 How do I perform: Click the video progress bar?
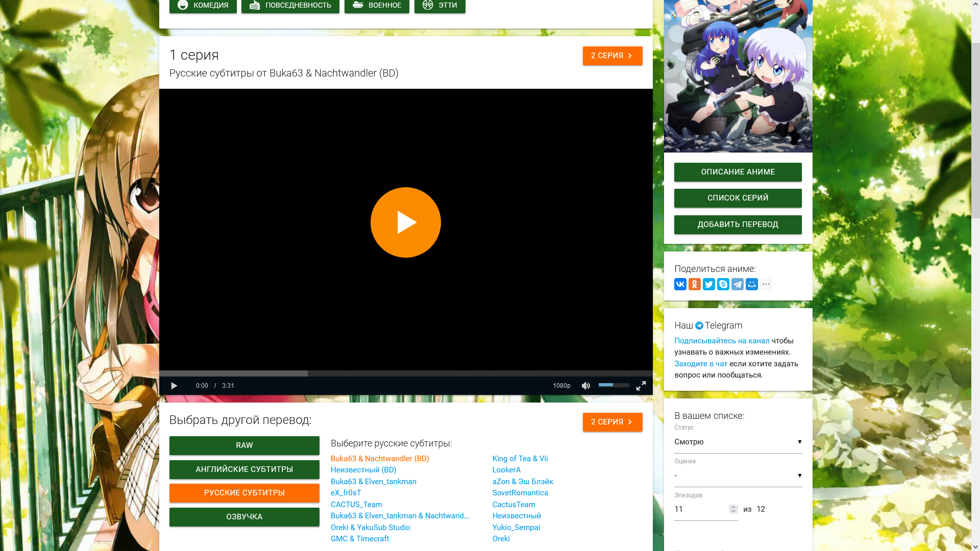tap(406, 373)
